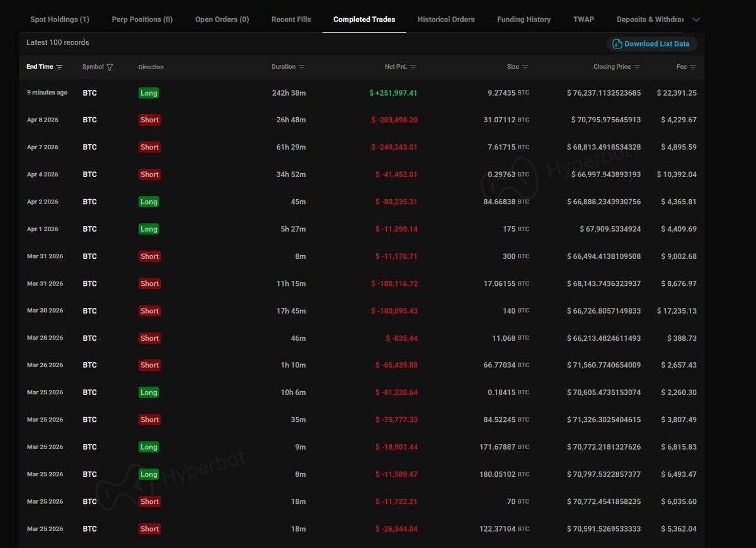Select the Apr 8 2026 Short trade badge

tap(149, 120)
